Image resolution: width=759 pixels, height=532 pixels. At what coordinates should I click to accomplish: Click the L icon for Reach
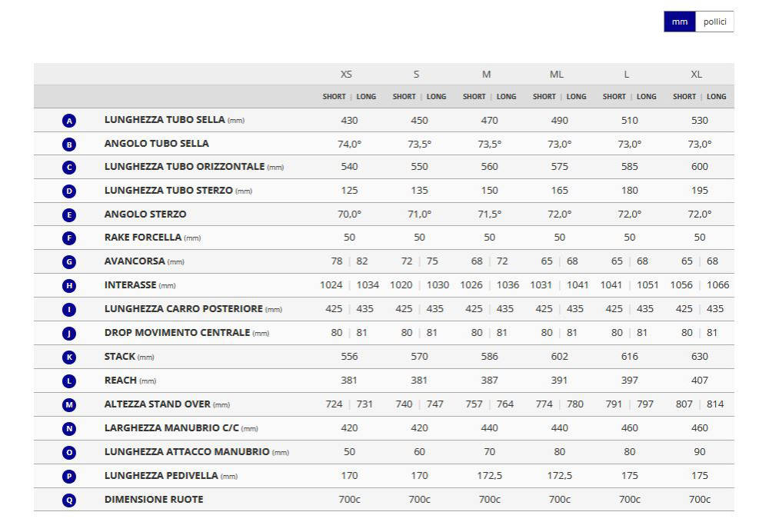tap(69, 381)
